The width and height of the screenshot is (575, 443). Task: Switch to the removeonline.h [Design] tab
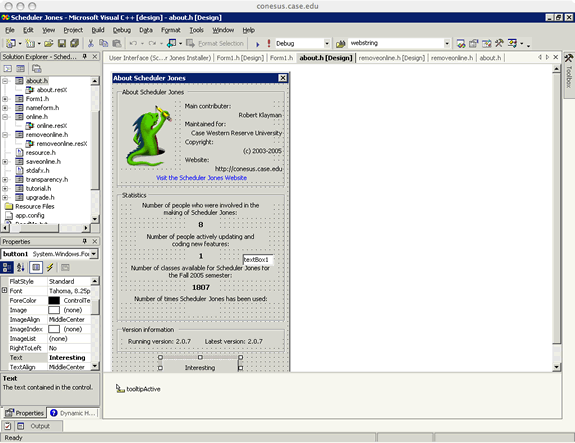[x=391, y=58]
